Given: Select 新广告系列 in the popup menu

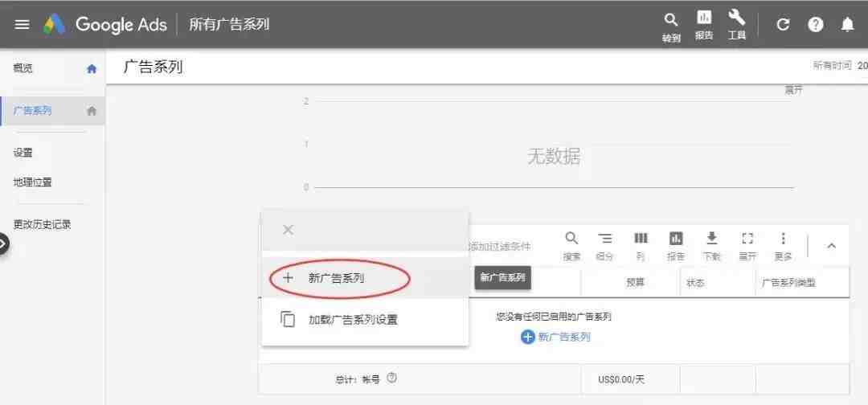Looking at the screenshot, I should tap(365, 278).
